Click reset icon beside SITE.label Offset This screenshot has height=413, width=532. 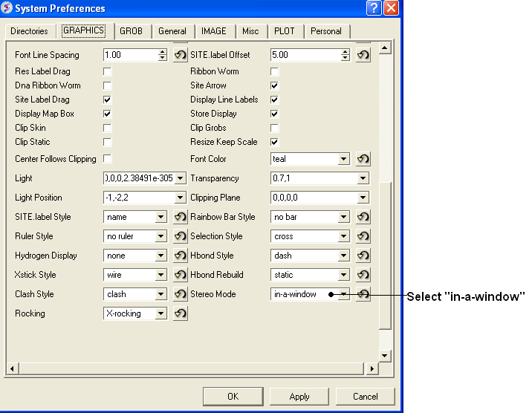coord(363,55)
